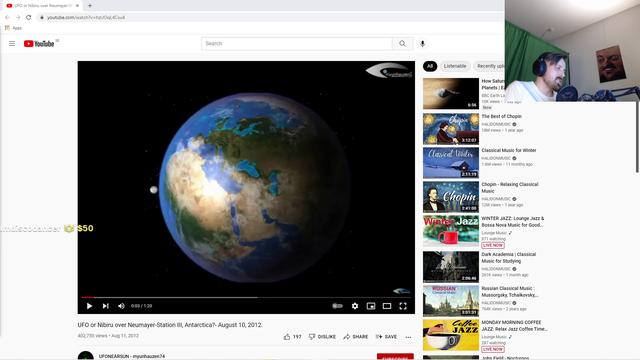Open the YouTube hamburger guide menu
The width and height of the screenshot is (640, 360).
(12, 43)
